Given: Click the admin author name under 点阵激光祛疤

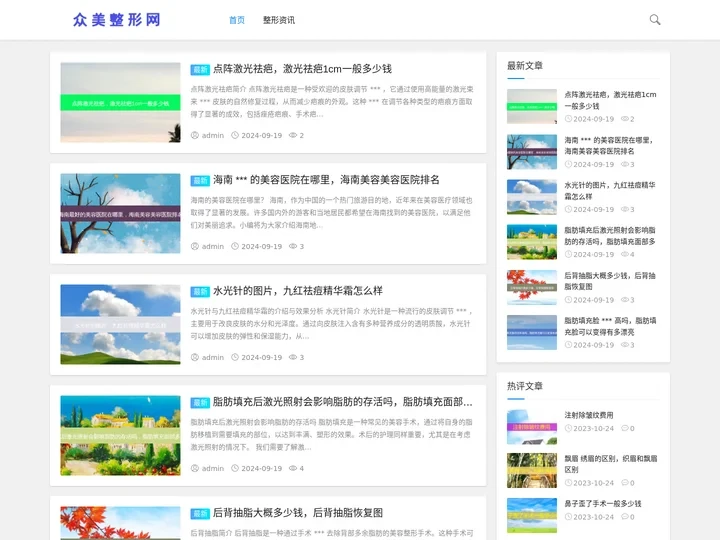Looking at the screenshot, I should (213, 135).
